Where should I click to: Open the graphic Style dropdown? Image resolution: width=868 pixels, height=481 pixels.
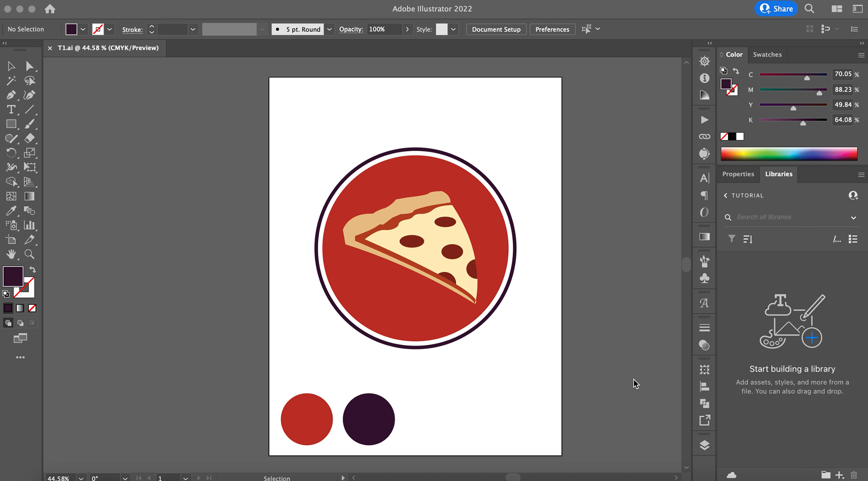(453, 29)
